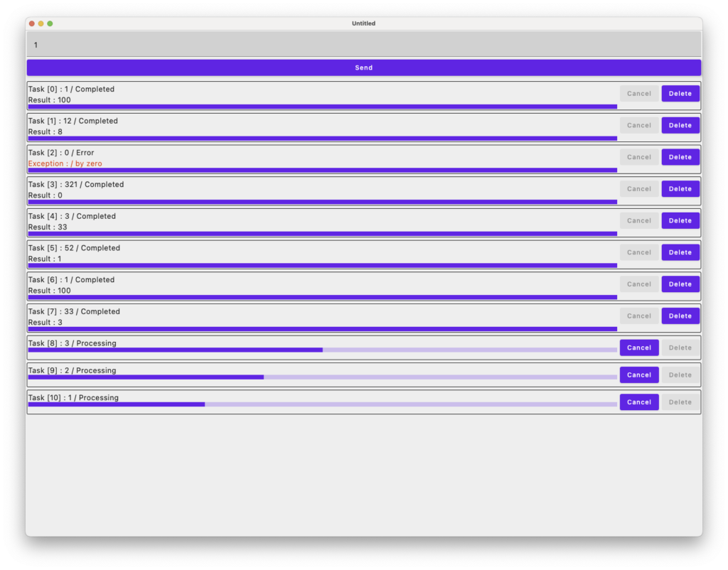Click the Send button

pyautogui.click(x=363, y=68)
